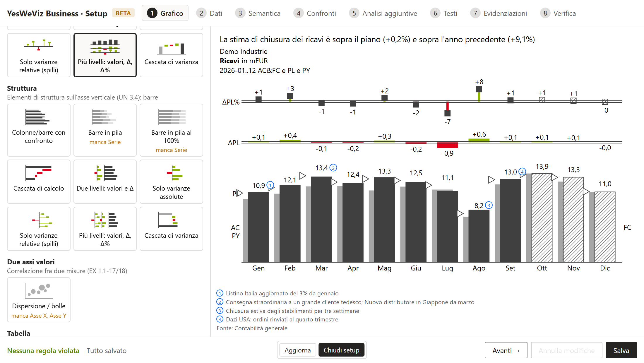Switch to step 4 Confronti tab
This screenshot has height=363, width=644.
(315, 13)
